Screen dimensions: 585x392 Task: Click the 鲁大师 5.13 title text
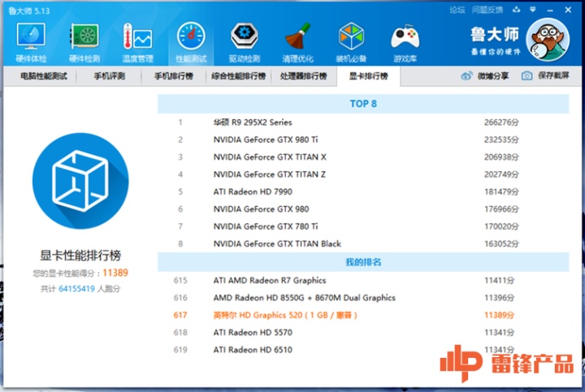pyautogui.click(x=29, y=11)
